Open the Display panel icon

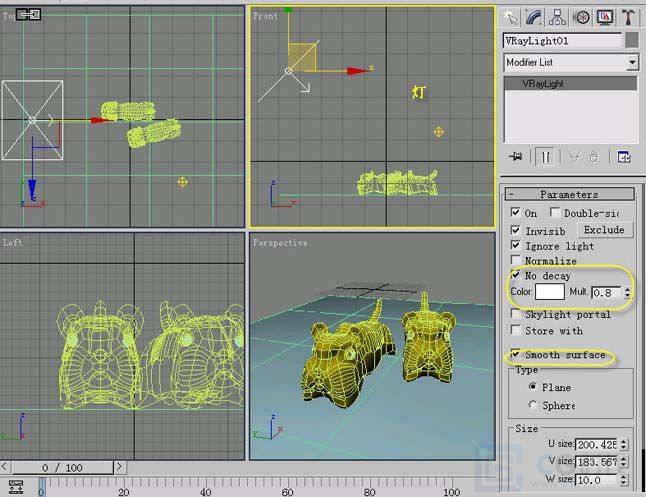pyautogui.click(x=604, y=16)
